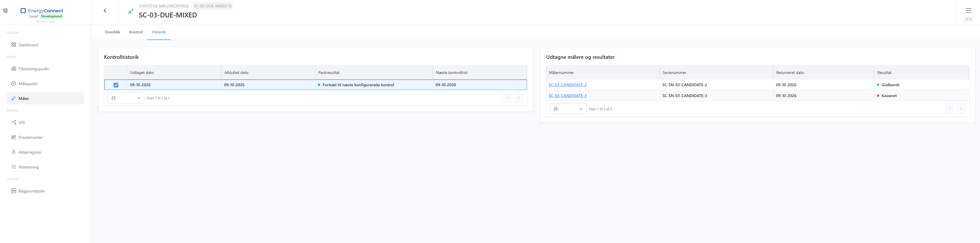Click the Resultat column header
The width and height of the screenshot is (980, 243).
click(x=921, y=73)
